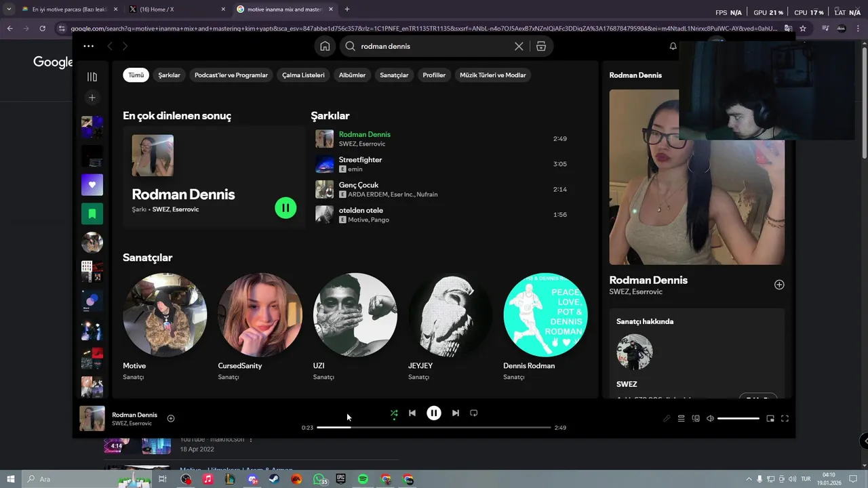Go forward in Spotify navigation history
Viewport: 868px width, 488px height.
(125, 46)
